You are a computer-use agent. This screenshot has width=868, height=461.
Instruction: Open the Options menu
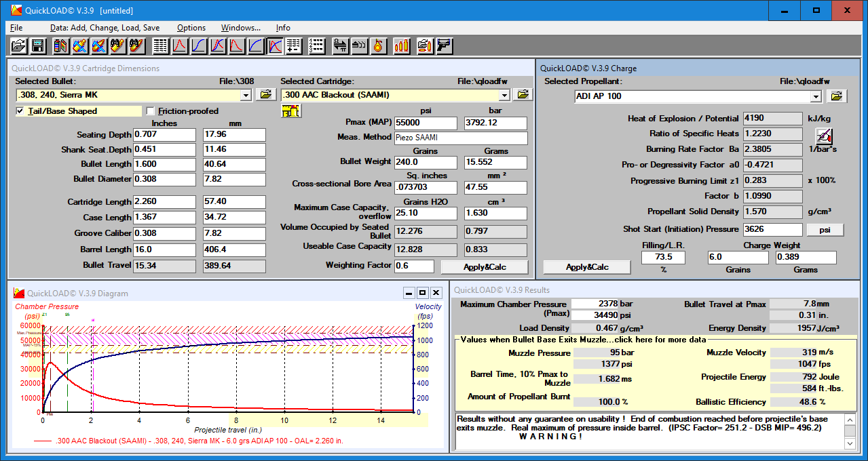pyautogui.click(x=191, y=28)
